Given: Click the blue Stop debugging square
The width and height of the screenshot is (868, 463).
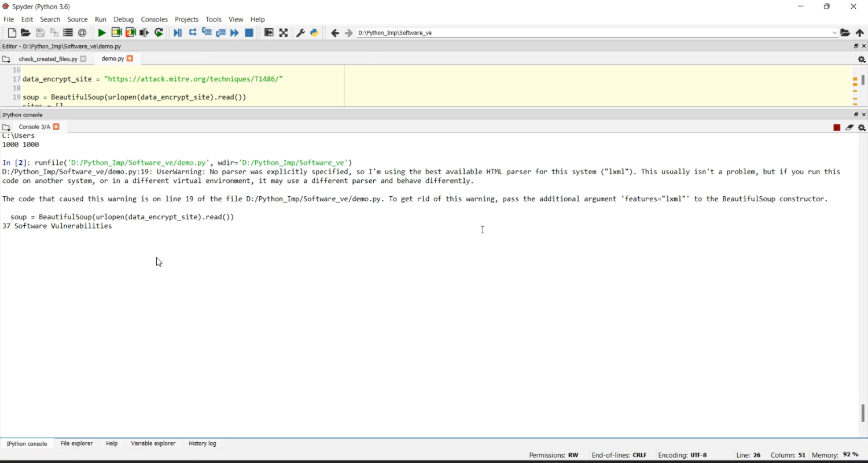Looking at the screenshot, I should click(x=249, y=33).
